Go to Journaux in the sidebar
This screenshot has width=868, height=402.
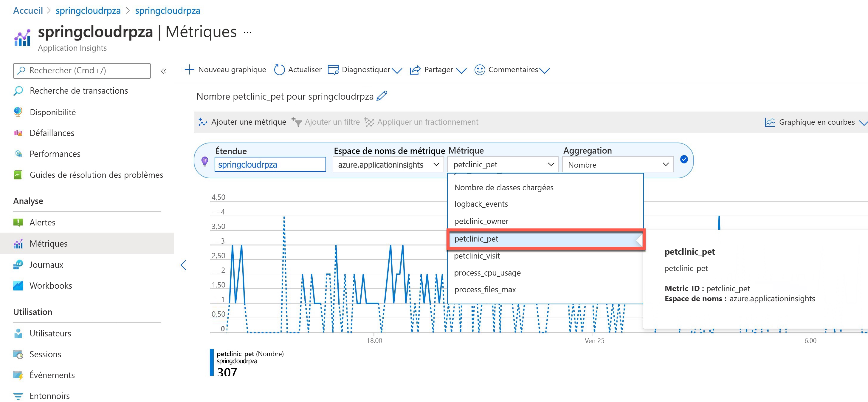[x=46, y=265]
